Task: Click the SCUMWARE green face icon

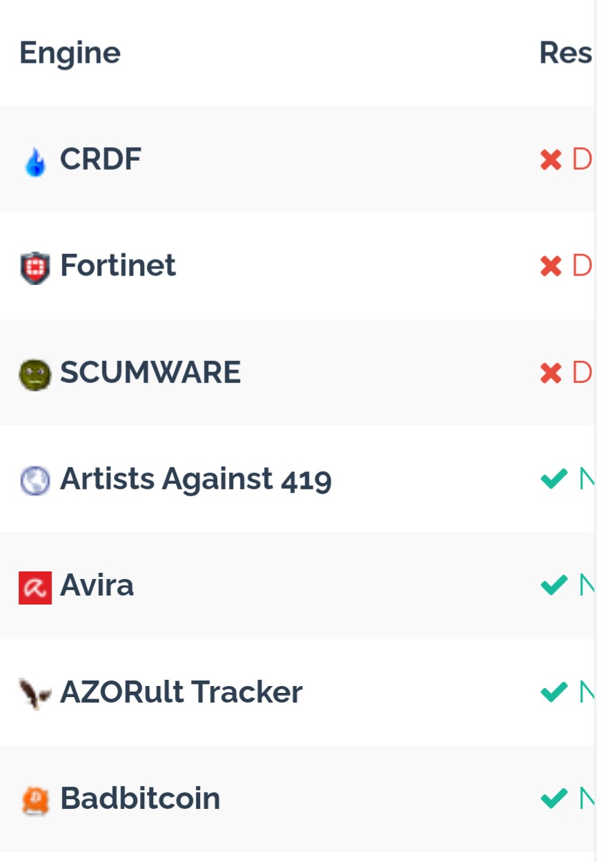Action: [x=35, y=375]
